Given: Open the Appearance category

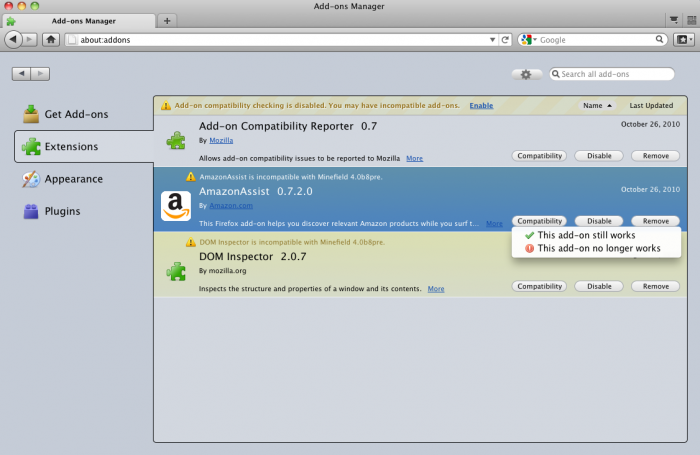Looking at the screenshot, I should (x=63, y=179).
